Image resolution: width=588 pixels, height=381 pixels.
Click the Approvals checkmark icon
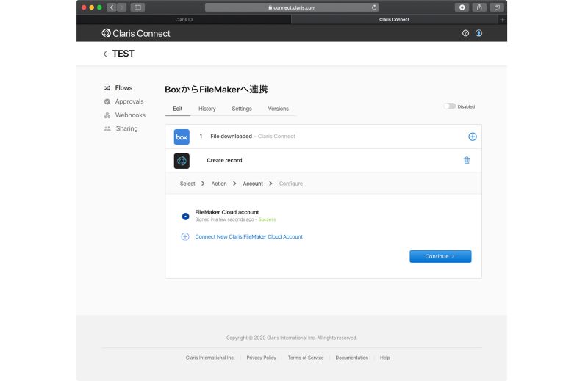pyautogui.click(x=107, y=101)
